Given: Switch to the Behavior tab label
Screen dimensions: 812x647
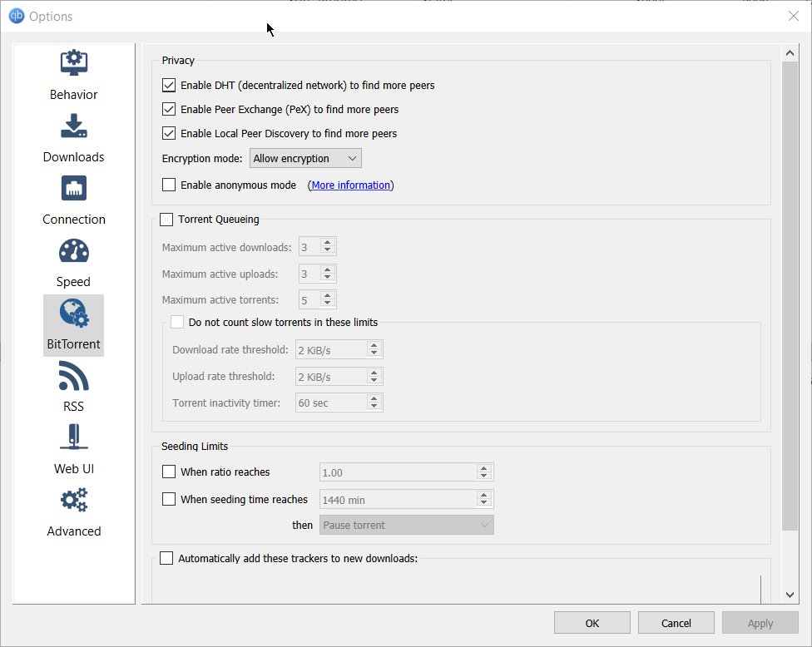Looking at the screenshot, I should tap(73, 95).
